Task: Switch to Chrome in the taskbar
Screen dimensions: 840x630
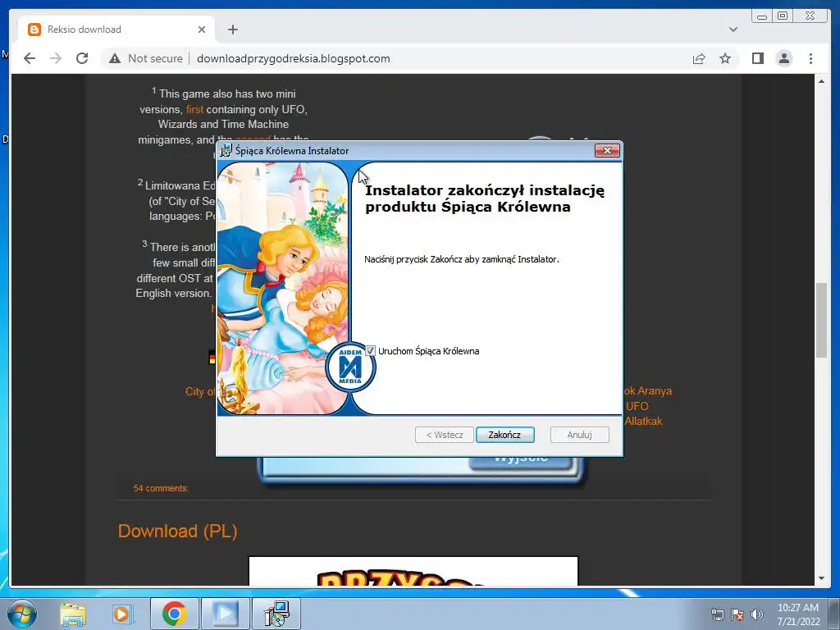Action: coord(174,614)
